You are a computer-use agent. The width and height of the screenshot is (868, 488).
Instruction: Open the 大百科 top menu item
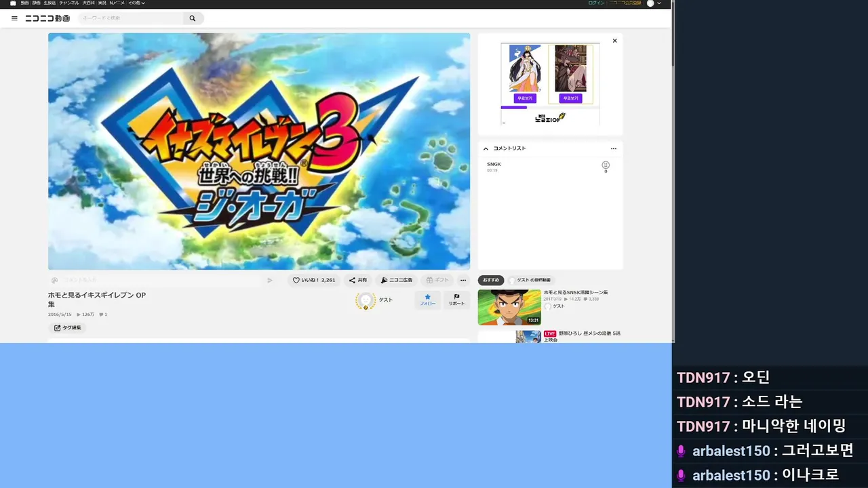tap(89, 3)
